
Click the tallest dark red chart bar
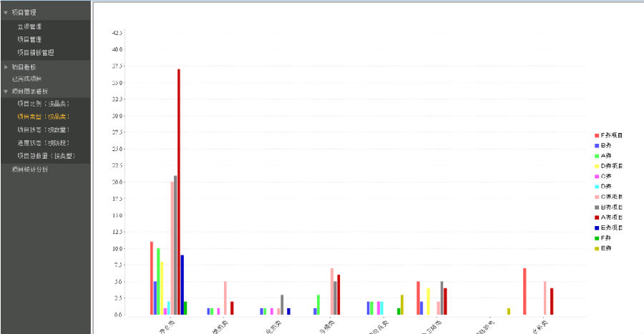coord(179,192)
